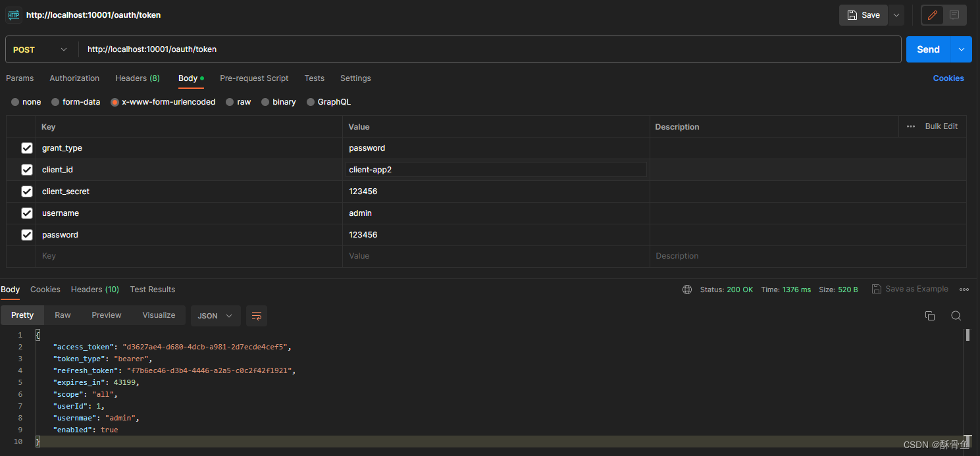Viewport: 980px width, 456px height.
Task: Open the column options three-dot icon
Action: pos(911,126)
